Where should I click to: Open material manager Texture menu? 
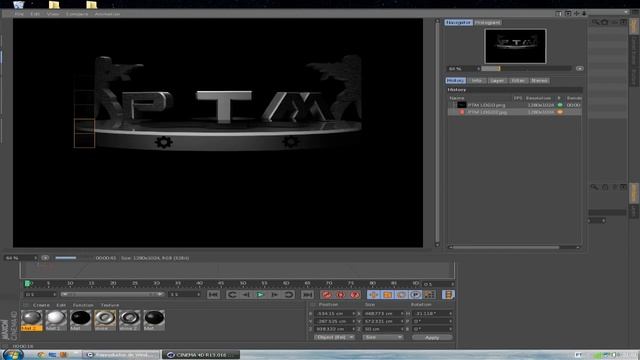coord(110,305)
